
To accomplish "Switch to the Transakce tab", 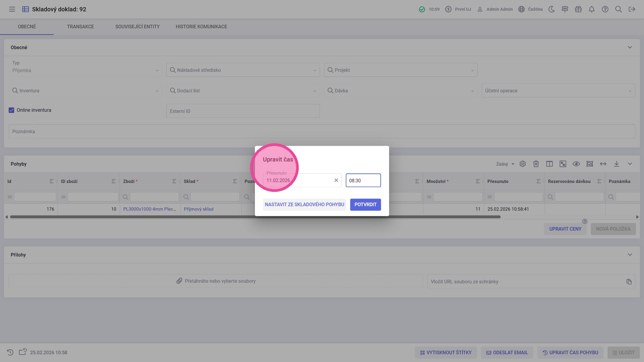I will coord(80,27).
